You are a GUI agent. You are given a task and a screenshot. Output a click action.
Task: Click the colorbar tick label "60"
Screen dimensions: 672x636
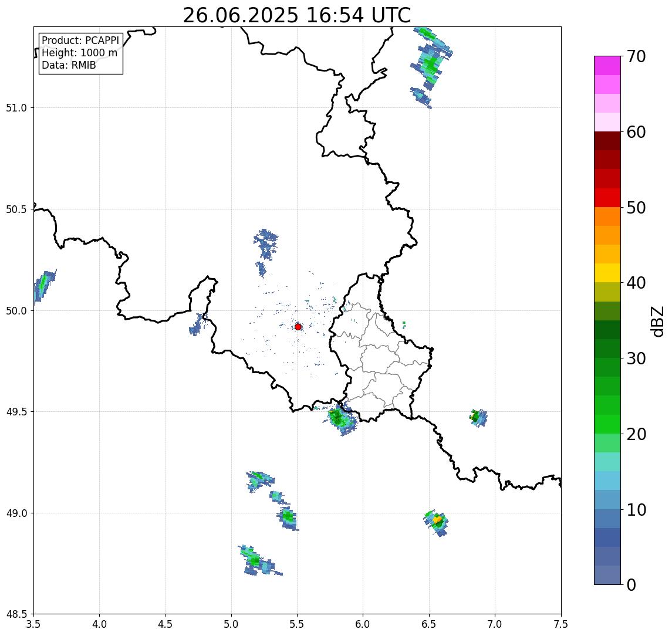coord(636,133)
